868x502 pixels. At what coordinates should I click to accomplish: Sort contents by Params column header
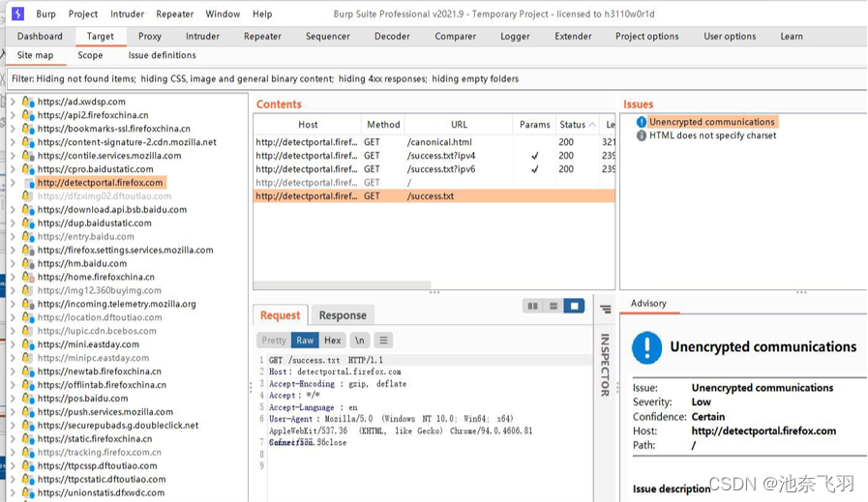tap(535, 125)
